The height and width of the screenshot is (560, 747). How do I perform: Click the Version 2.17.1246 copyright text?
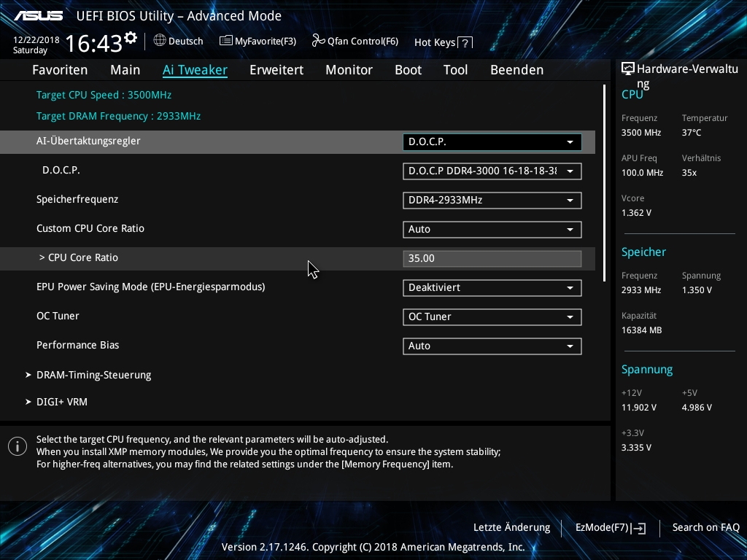(x=373, y=547)
